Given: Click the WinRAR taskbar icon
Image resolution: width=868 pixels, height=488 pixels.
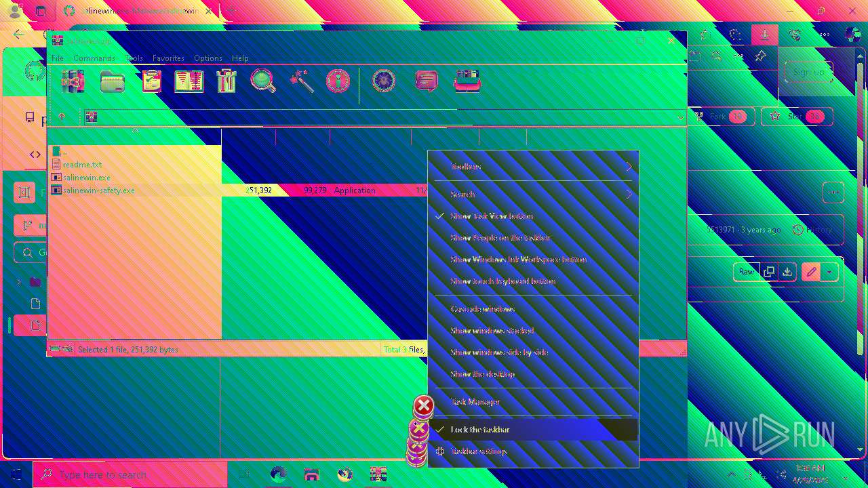Looking at the screenshot, I should coord(378,474).
